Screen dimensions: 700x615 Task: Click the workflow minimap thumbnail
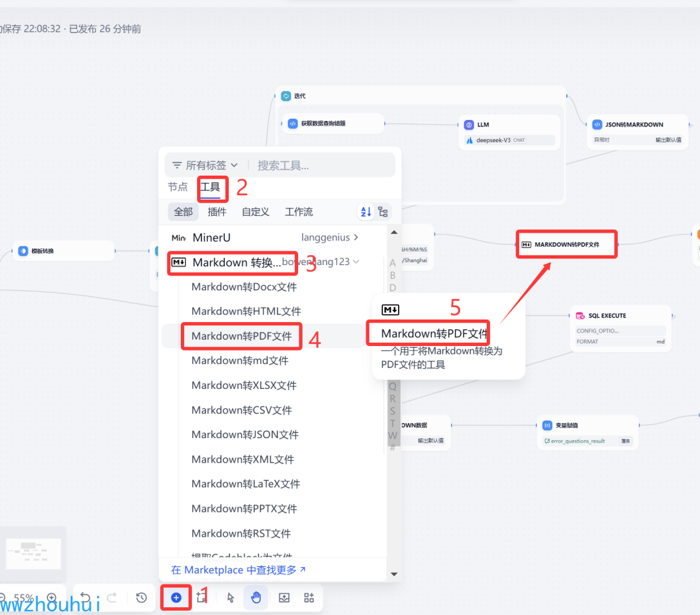pos(34,553)
